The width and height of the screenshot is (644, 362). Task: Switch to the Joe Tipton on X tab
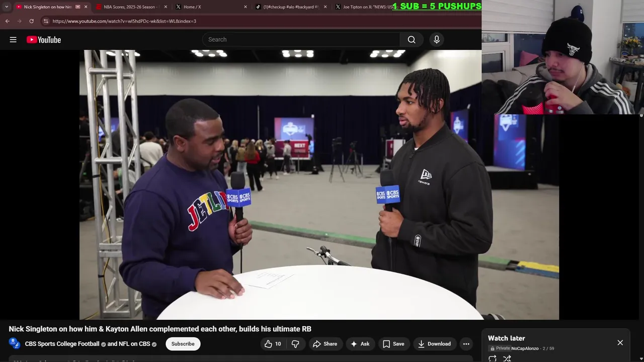point(367,7)
